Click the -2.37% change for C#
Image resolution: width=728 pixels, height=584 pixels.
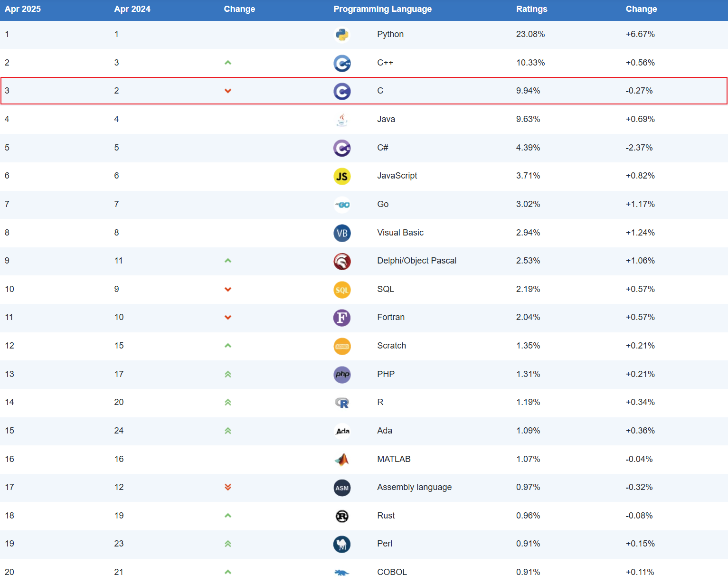click(639, 148)
